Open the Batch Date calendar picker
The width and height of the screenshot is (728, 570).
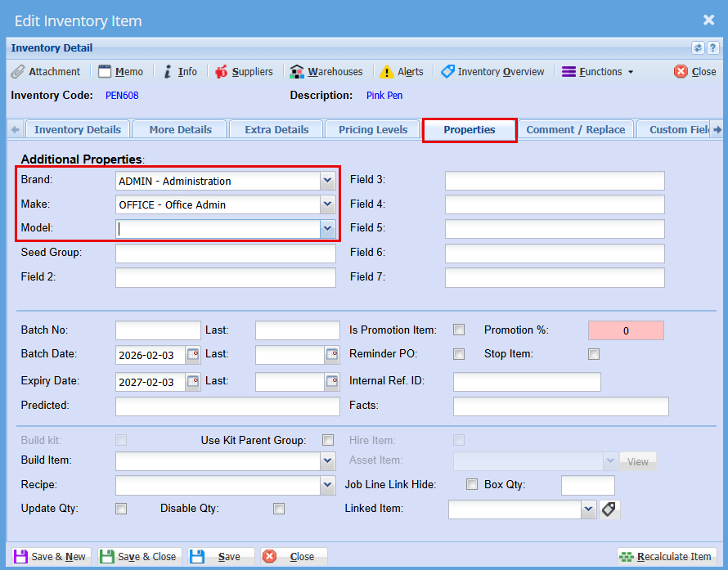193,355
